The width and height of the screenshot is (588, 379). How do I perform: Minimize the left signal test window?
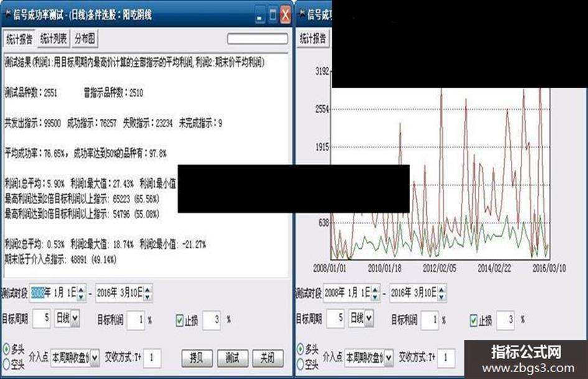pos(259,16)
